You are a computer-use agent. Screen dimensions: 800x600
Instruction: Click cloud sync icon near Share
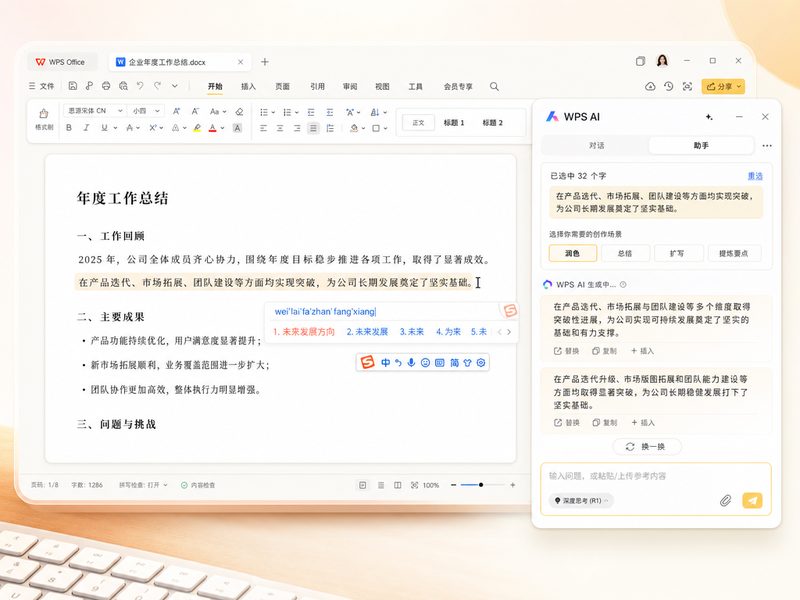pyautogui.click(x=650, y=86)
